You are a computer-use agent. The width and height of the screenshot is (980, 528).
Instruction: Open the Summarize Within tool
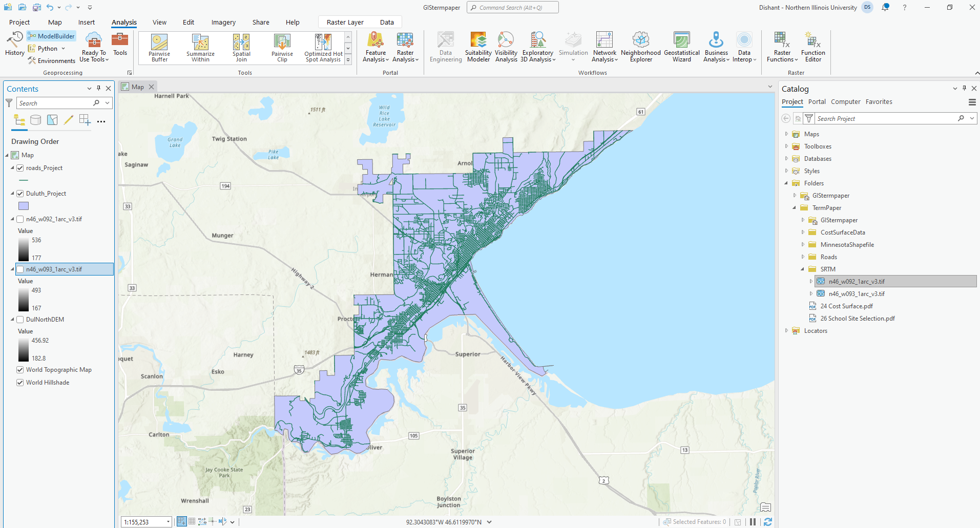(x=200, y=48)
